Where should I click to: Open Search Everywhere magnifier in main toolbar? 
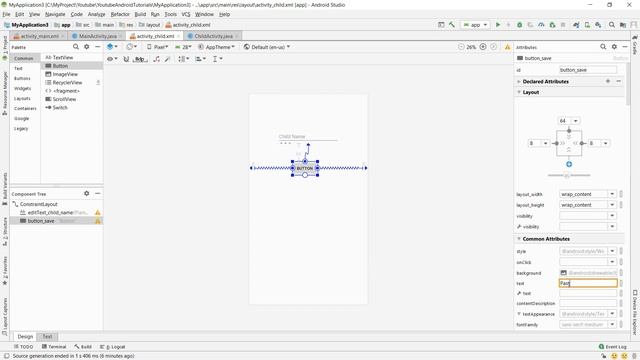point(611,25)
